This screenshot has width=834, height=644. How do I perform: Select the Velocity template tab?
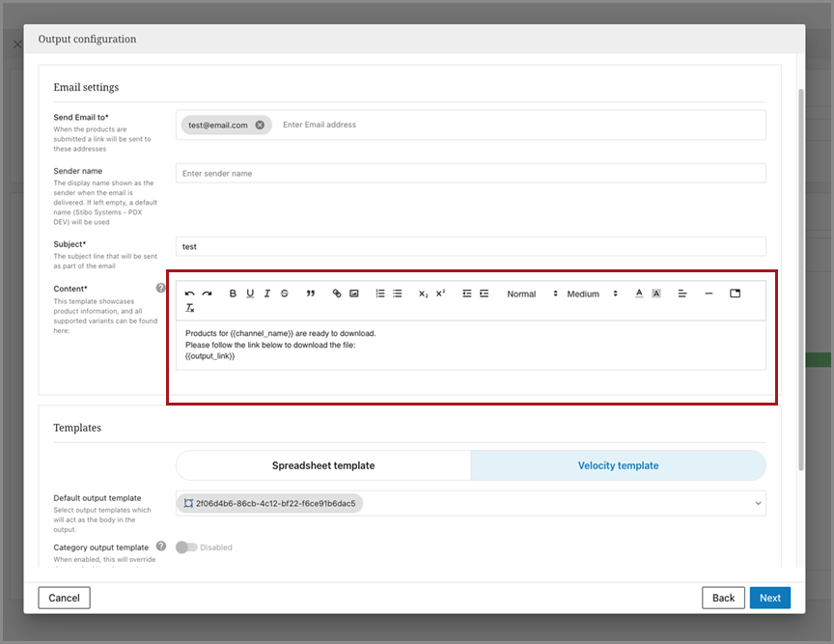pyautogui.click(x=618, y=465)
